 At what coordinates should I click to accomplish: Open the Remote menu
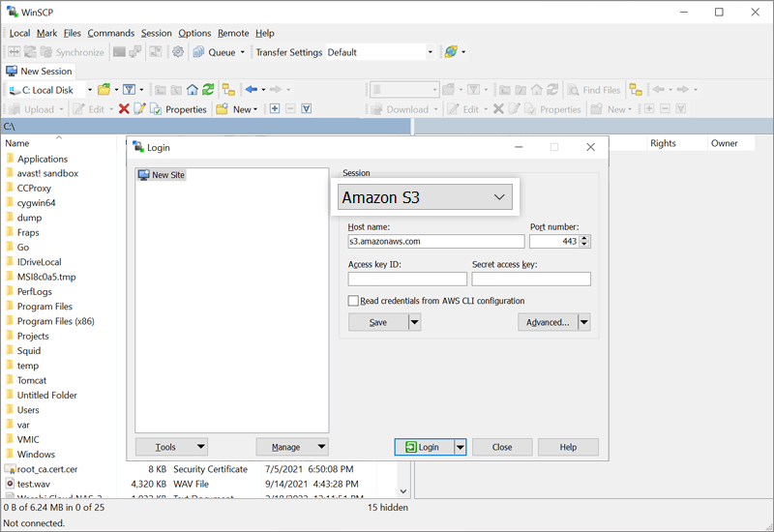pos(233,33)
